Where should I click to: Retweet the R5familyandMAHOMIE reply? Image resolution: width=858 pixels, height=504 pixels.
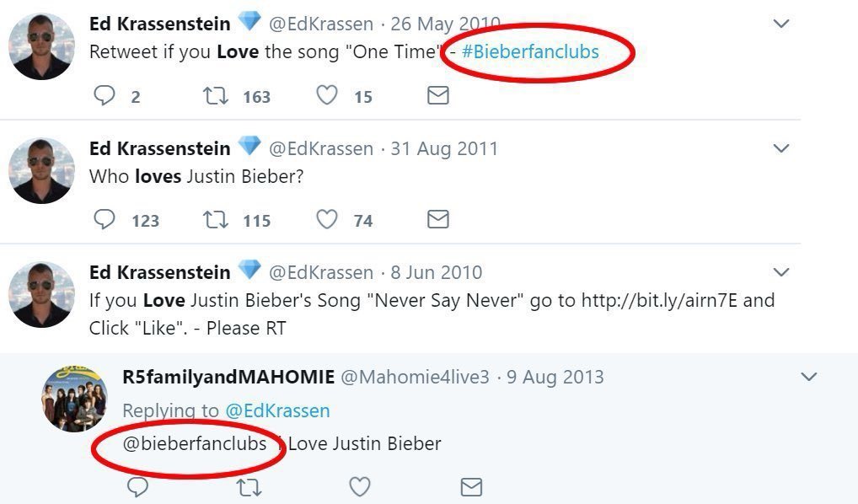249,486
